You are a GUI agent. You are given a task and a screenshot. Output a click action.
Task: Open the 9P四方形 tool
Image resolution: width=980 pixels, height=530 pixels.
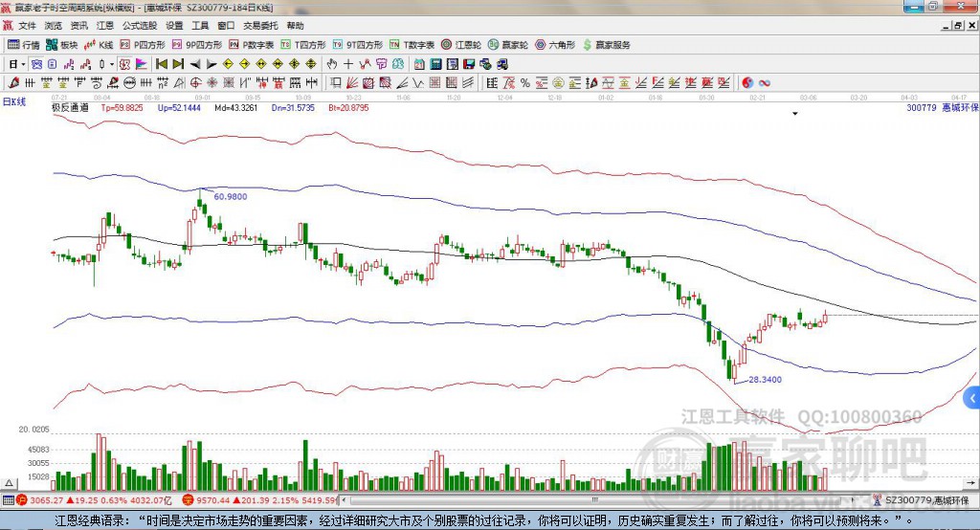coord(197,45)
